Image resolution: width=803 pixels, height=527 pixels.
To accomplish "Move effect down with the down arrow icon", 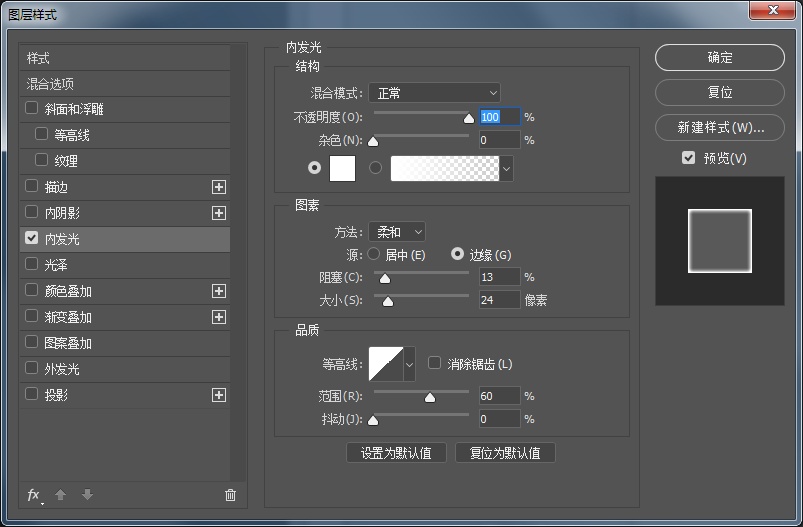I will click(88, 494).
